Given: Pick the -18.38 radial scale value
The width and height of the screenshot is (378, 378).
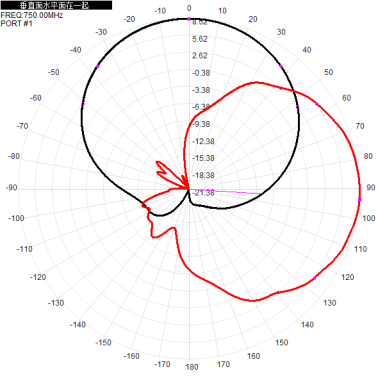Looking at the screenshot, I should (203, 175).
